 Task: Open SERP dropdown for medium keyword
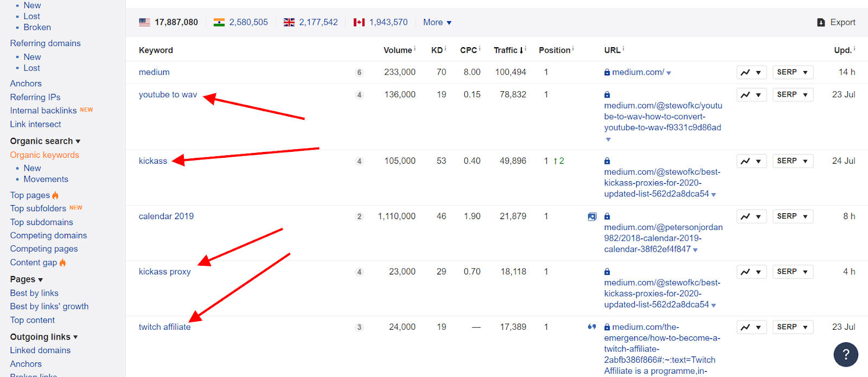coord(793,72)
